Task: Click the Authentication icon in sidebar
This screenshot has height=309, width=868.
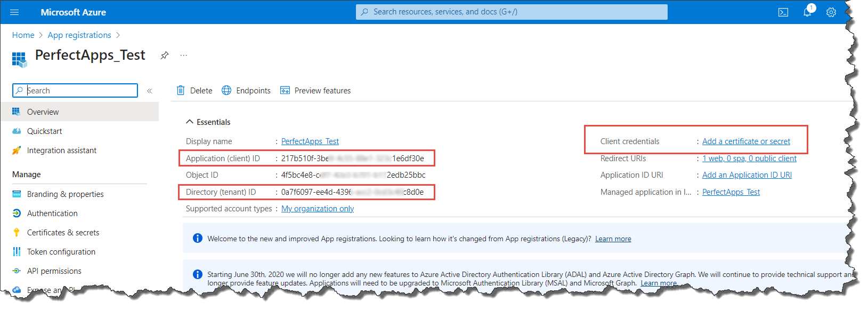Action: pos(17,213)
